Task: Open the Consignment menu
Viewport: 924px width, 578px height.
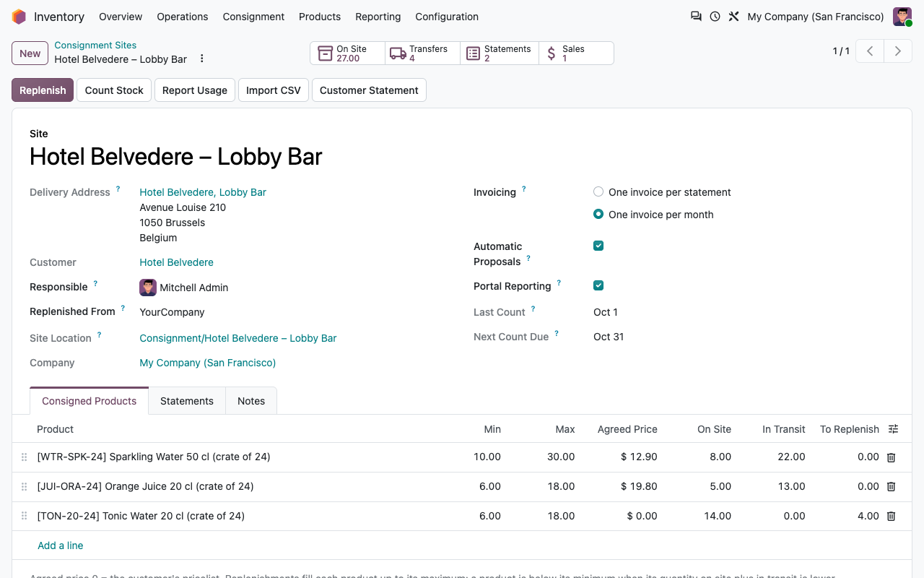Action: coord(253,17)
